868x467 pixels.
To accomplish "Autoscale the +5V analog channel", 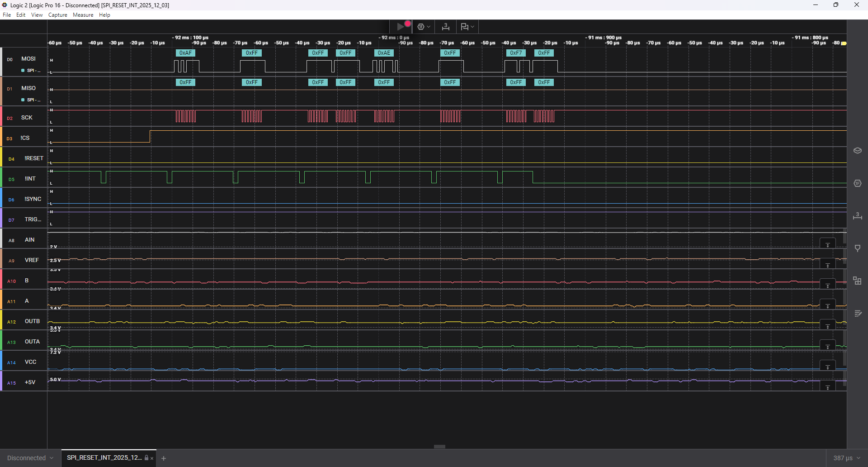I will [x=828, y=387].
